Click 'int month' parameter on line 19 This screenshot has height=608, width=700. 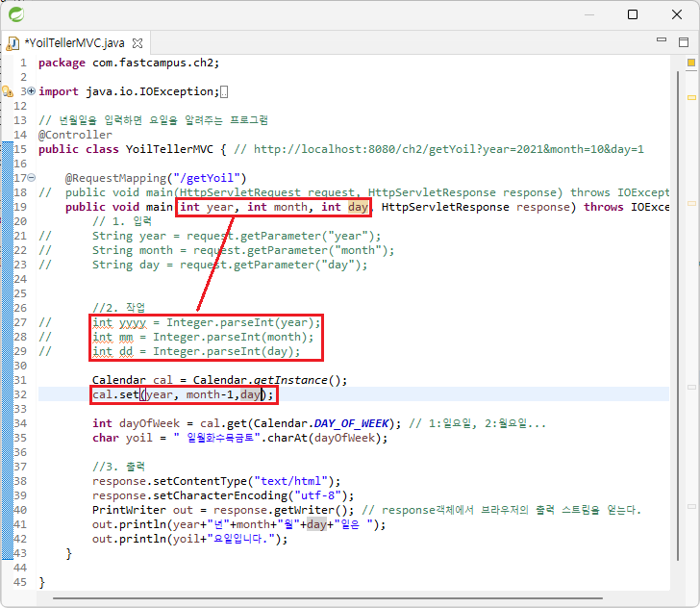tap(278, 207)
